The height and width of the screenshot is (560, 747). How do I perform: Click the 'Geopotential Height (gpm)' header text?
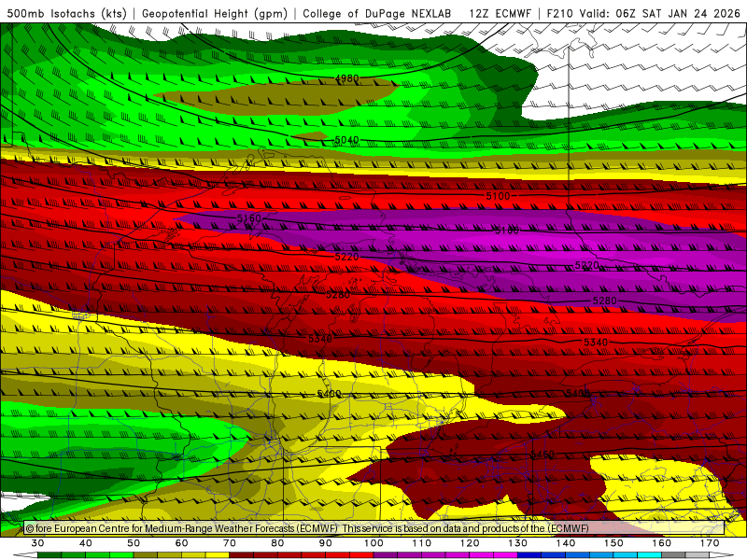click(x=215, y=13)
